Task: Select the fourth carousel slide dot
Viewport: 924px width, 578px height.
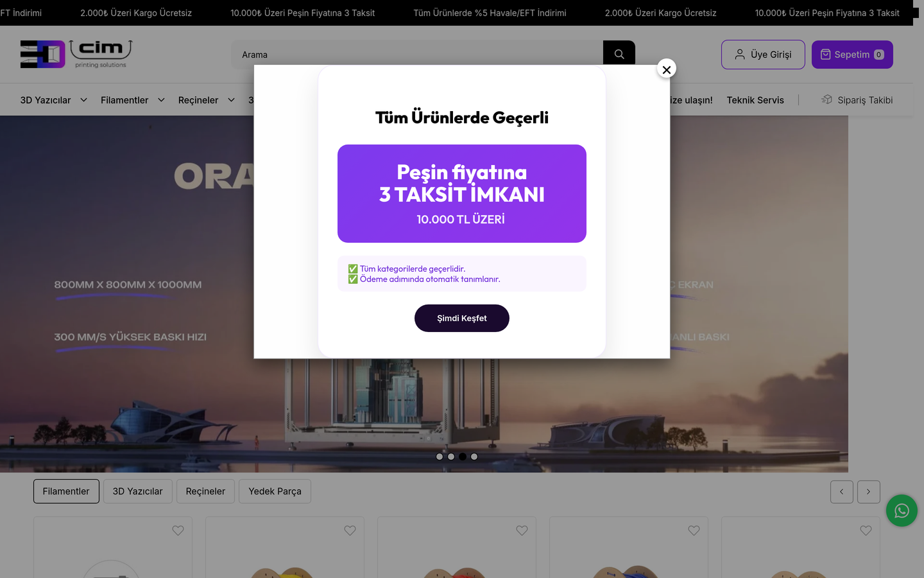Action: pos(474,457)
